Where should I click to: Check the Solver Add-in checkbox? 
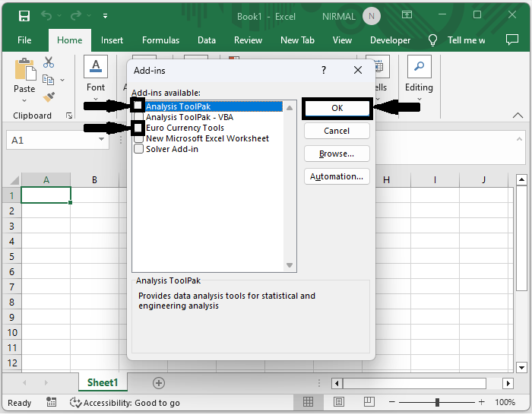[138, 149]
